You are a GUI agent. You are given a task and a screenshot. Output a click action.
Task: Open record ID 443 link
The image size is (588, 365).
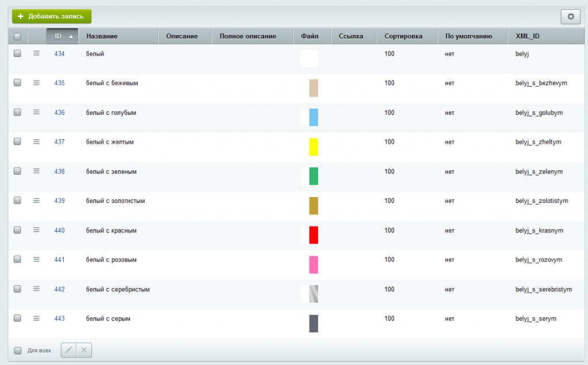tap(59, 319)
